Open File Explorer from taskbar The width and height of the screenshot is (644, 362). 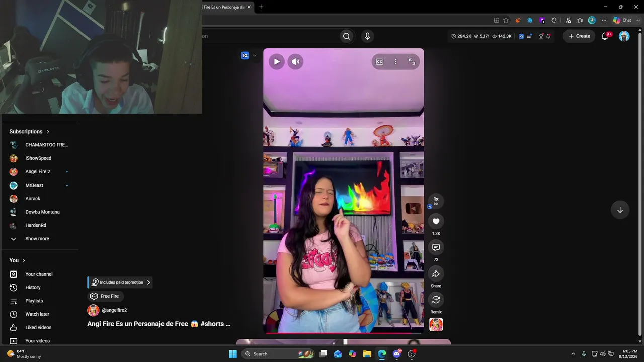tap(367, 354)
